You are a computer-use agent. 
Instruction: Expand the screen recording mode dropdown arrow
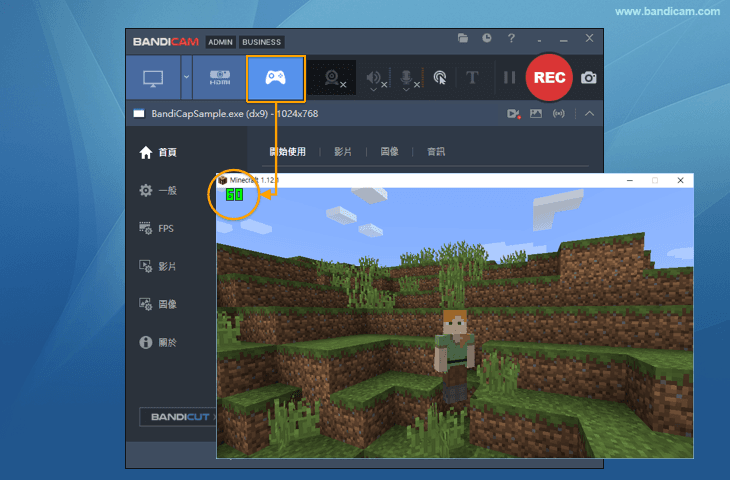pyautogui.click(x=186, y=78)
